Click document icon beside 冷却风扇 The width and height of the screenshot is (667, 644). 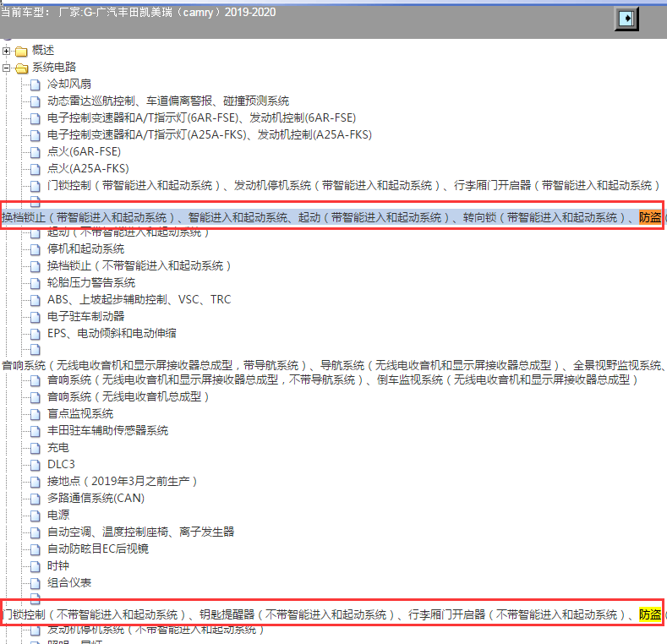[x=36, y=85]
